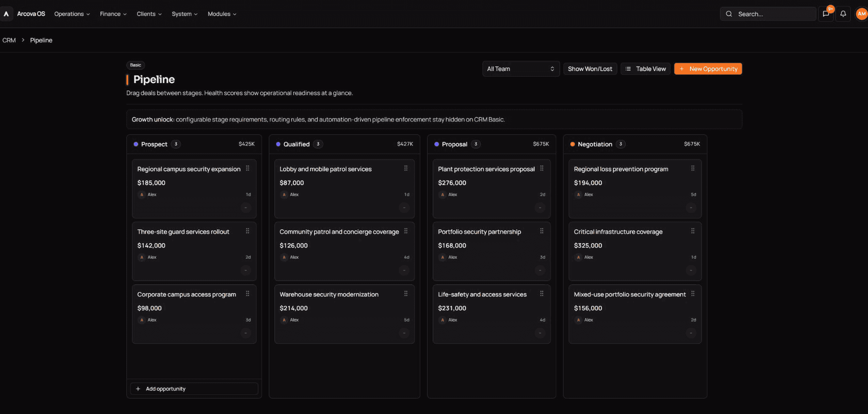Click Add opportunity in Prospect column
The width and height of the screenshot is (868, 414).
tap(194, 389)
